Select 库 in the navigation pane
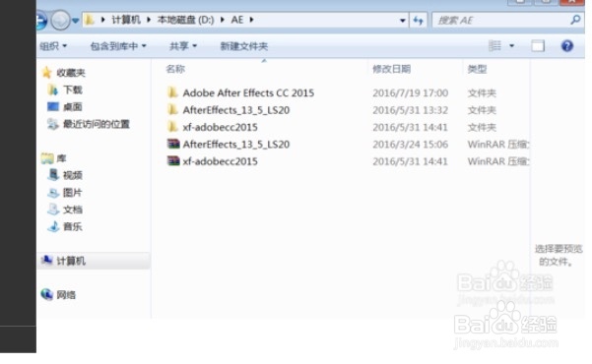The height and width of the screenshot is (364, 592). pyautogui.click(x=61, y=158)
